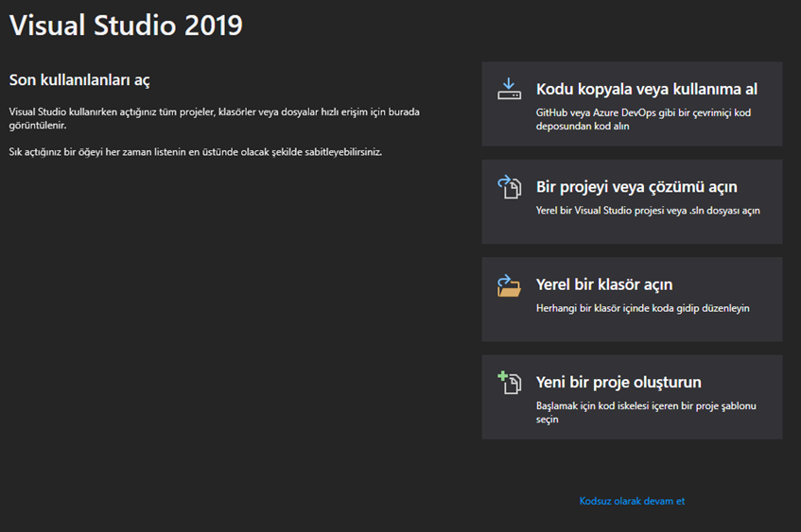The height and width of the screenshot is (532, 801).
Task: Open 'Bir projeyi veya çözümü açın' card
Action: tap(632, 201)
